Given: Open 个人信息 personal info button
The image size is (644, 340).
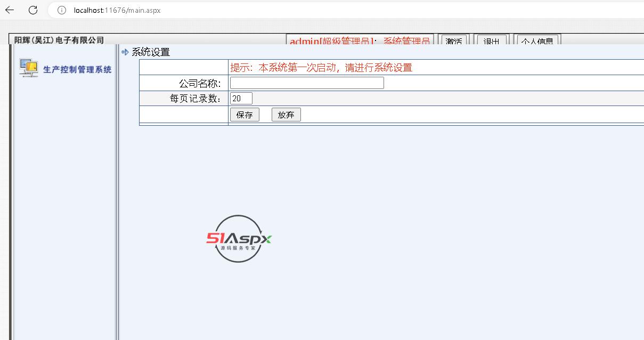Looking at the screenshot, I should 537,41.
